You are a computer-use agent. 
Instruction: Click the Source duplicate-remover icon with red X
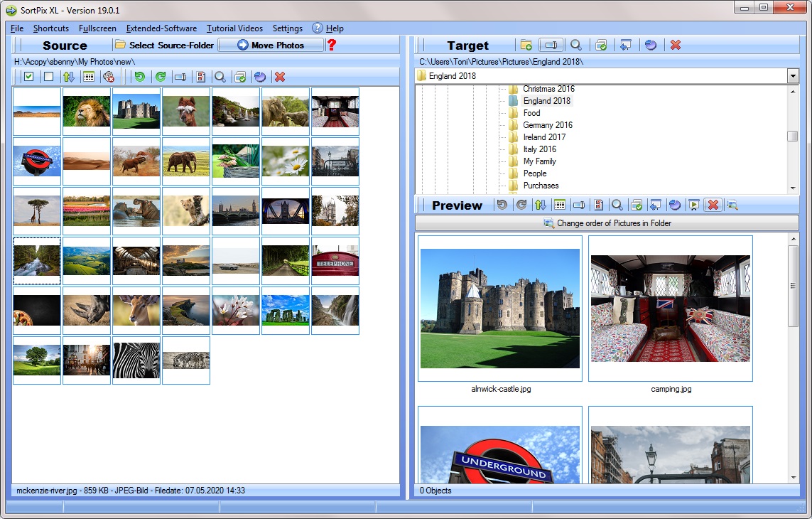[108, 77]
